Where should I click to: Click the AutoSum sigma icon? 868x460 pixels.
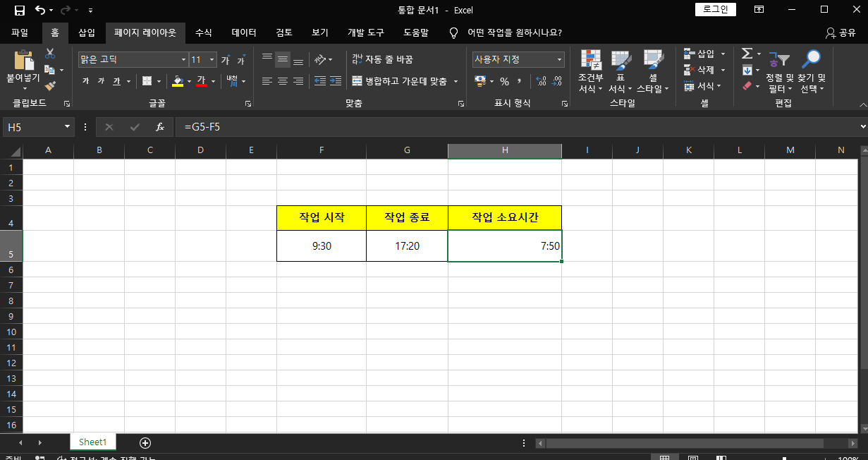point(747,54)
